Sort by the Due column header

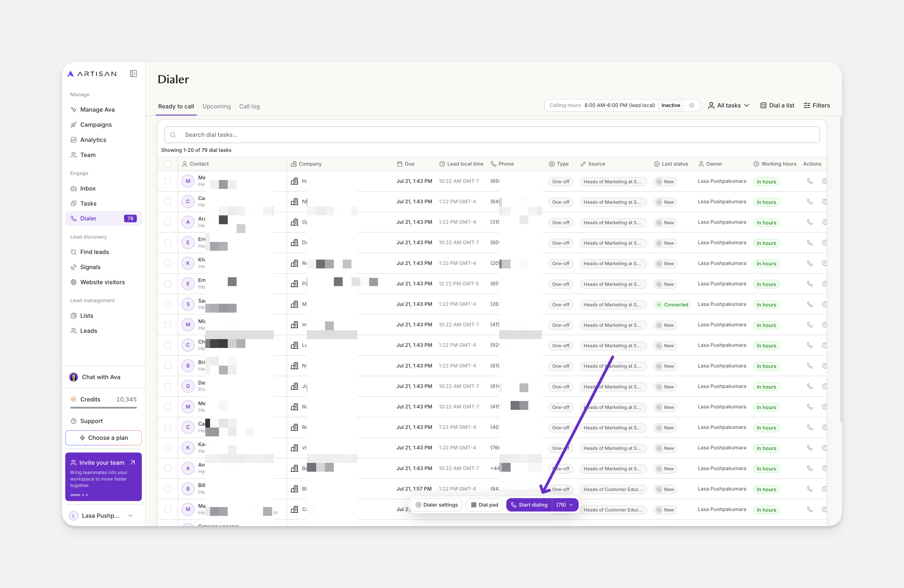[406, 164]
